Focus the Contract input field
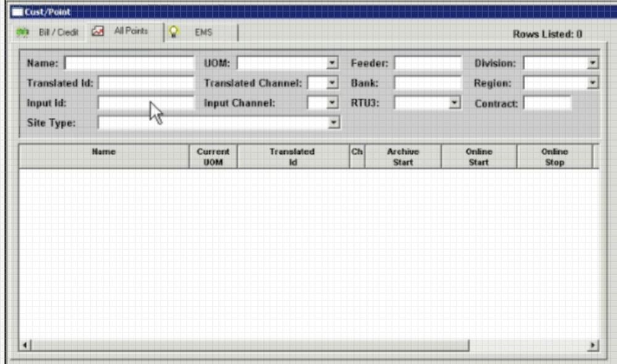Image resolution: width=617 pixels, height=364 pixels. coord(547,104)
